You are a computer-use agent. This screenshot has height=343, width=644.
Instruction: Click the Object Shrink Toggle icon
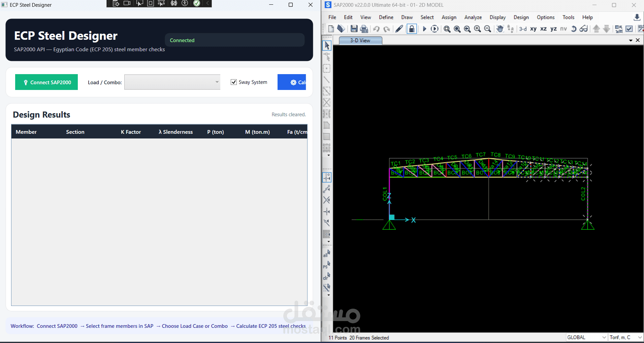coord(619,29)
